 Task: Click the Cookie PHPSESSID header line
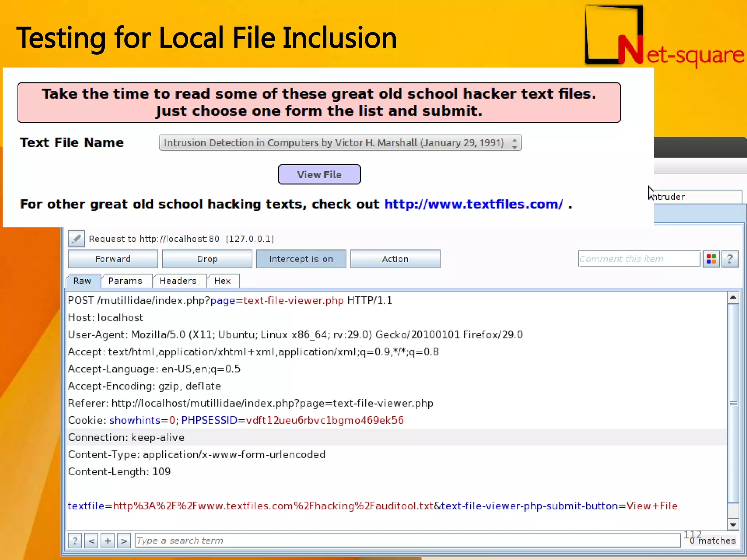pyautogui.click(x=236, y=420)
